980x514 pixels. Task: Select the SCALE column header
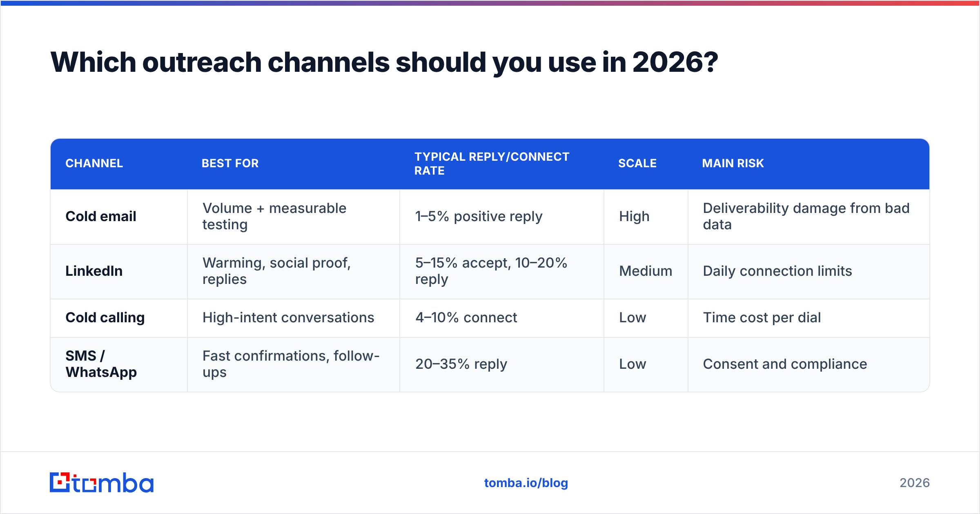[x=637, y=163]
